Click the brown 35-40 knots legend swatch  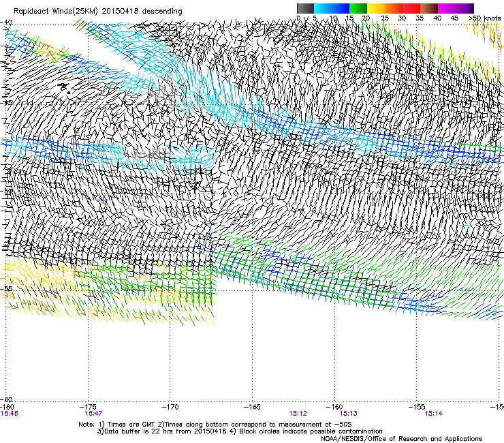(x=429, y=8)
